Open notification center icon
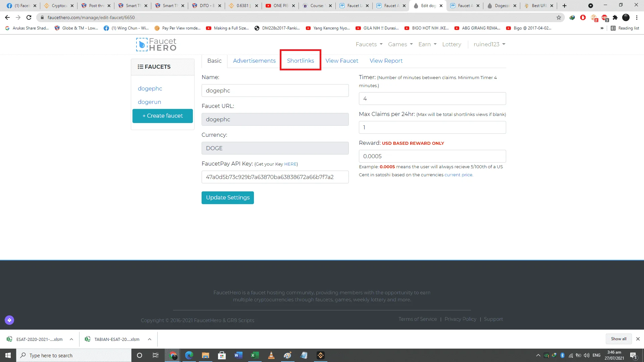The image size is (644, 362). [633, 355]
